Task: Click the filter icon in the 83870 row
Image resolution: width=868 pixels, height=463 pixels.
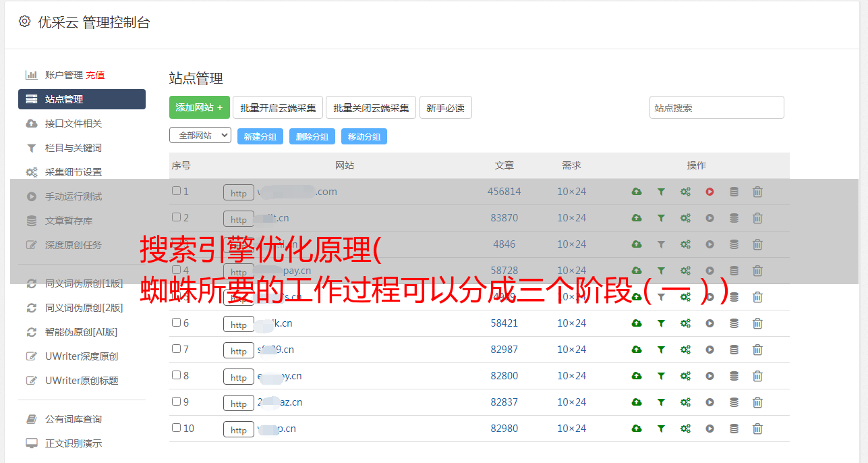Action: point(661,218)
